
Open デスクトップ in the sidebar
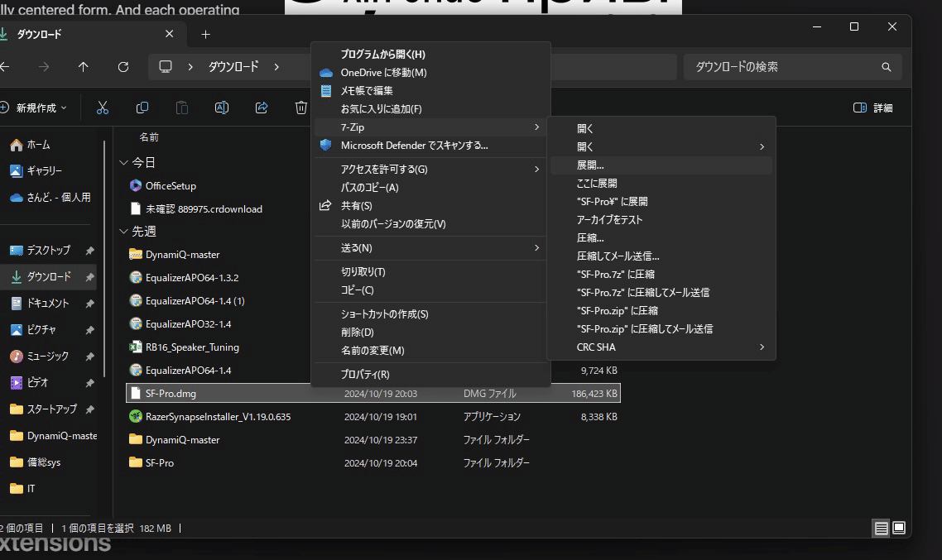(x=48, y=251)
